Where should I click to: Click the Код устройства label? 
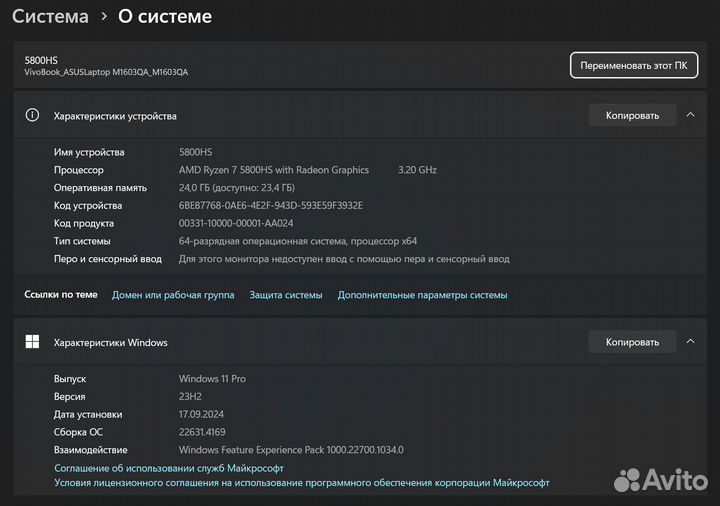[x=88, y=205]
